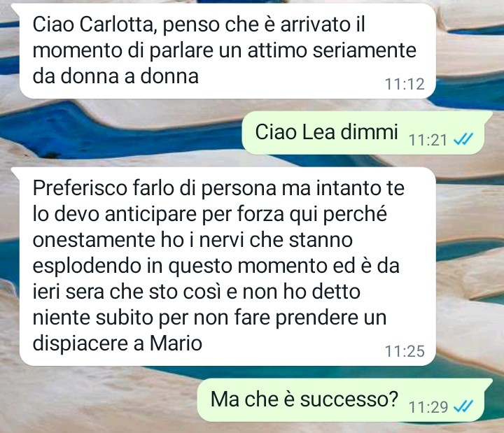Click the text 'da donna a donna'
The height and width of the screenshot is (433, 504).
coord(115,76)
